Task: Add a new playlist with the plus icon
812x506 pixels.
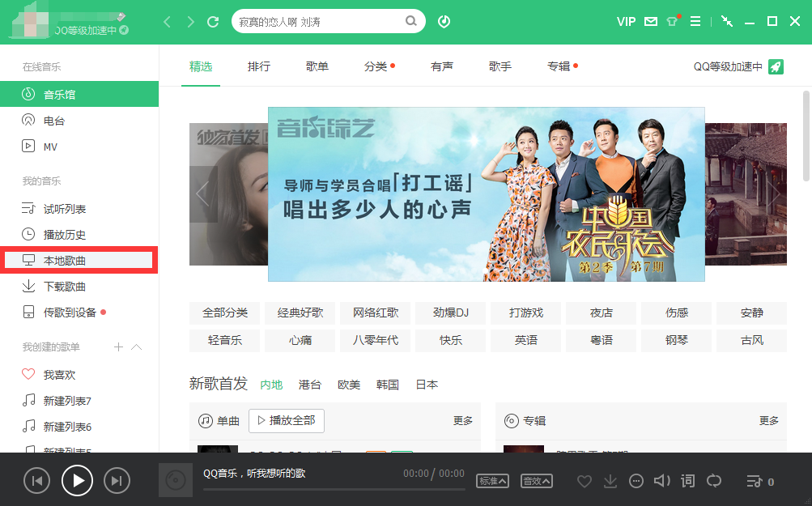Action: point(118,347)
